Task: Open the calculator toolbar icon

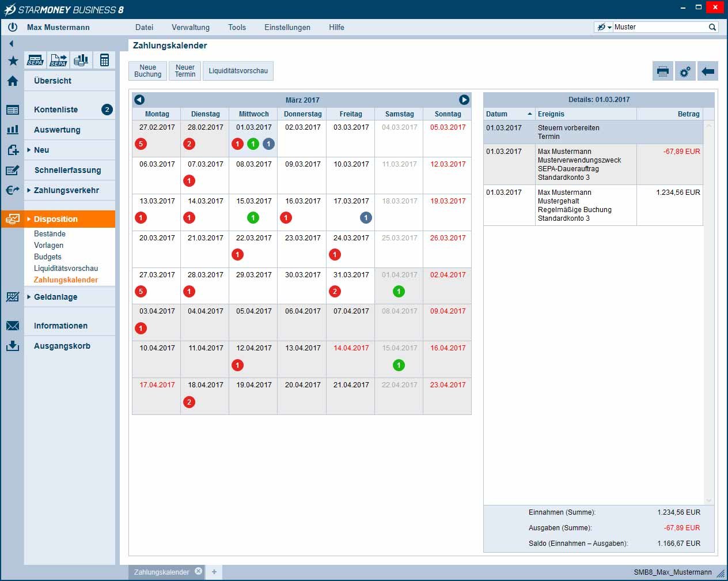Action: pyautogui.click(x=104, y=60)
